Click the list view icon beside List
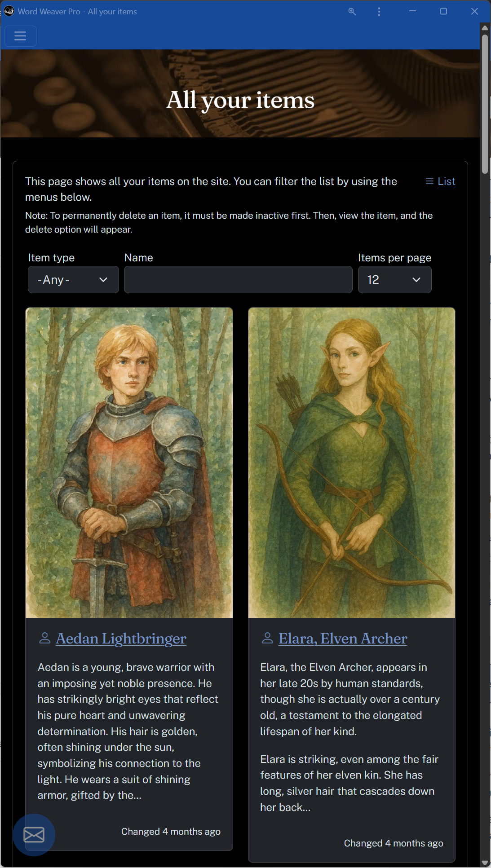This screenshot has width=491, height=868. (429, 181)
